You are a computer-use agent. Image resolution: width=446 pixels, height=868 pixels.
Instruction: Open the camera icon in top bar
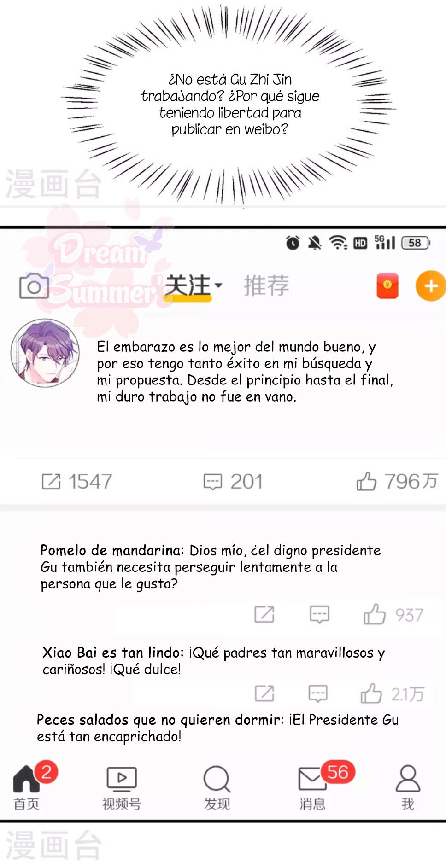34,286
